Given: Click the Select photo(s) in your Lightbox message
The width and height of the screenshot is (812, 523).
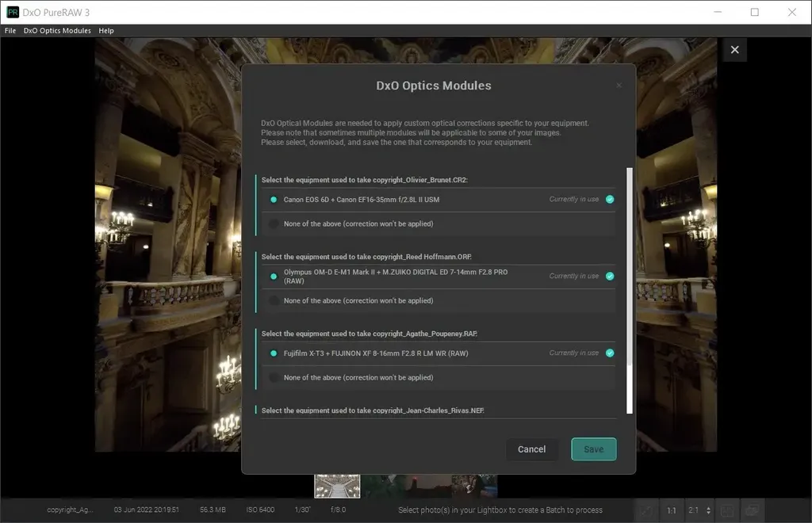Looking at the screenshot, I should coord(500,510).
